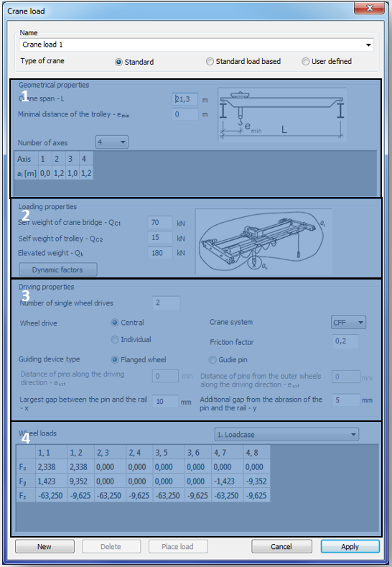Viewport: 392px width, 567px height.
Task: Click the minimal trolley distance e min field
Action: (185, 114)
